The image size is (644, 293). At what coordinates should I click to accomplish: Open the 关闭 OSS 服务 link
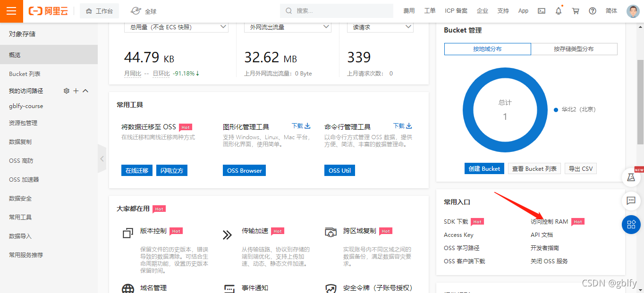(x=549, y=261)
